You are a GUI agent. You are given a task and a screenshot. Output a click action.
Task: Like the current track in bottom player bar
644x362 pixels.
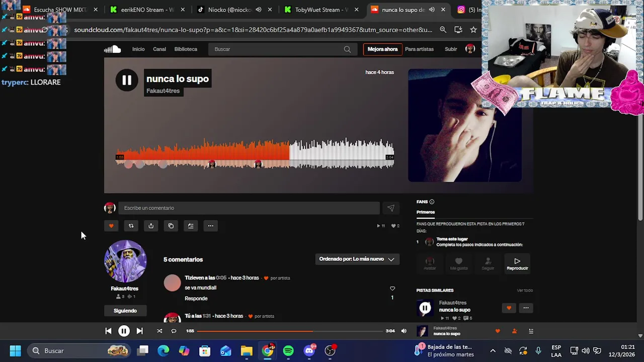[498, 331]
